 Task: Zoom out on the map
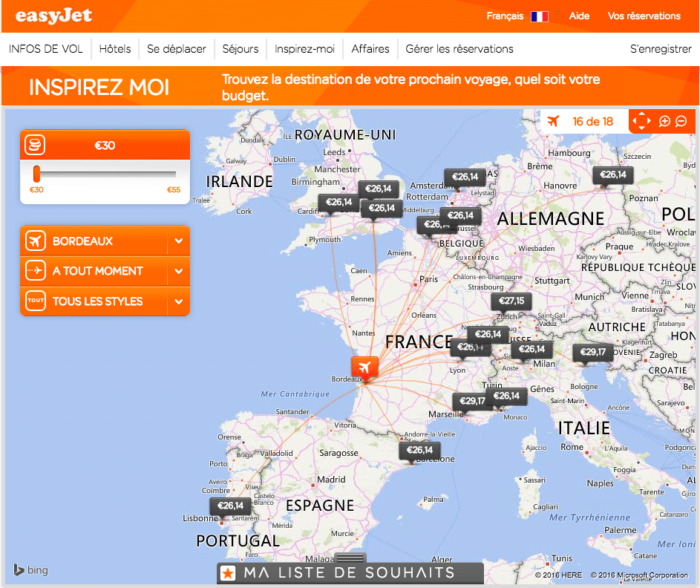(x=681, y=122)
